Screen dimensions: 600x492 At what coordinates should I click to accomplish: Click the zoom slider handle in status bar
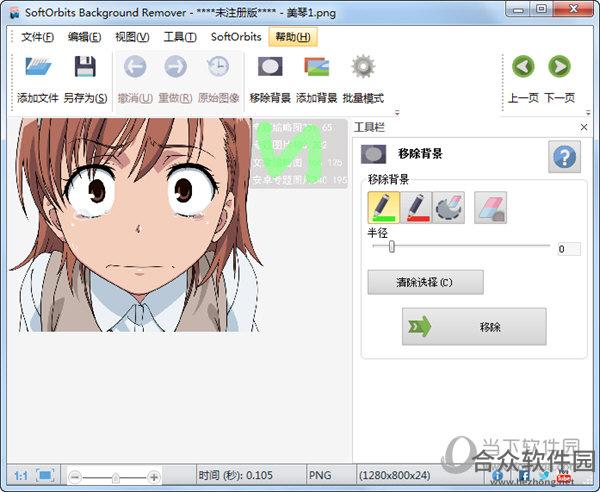click(x=116, y=478)
